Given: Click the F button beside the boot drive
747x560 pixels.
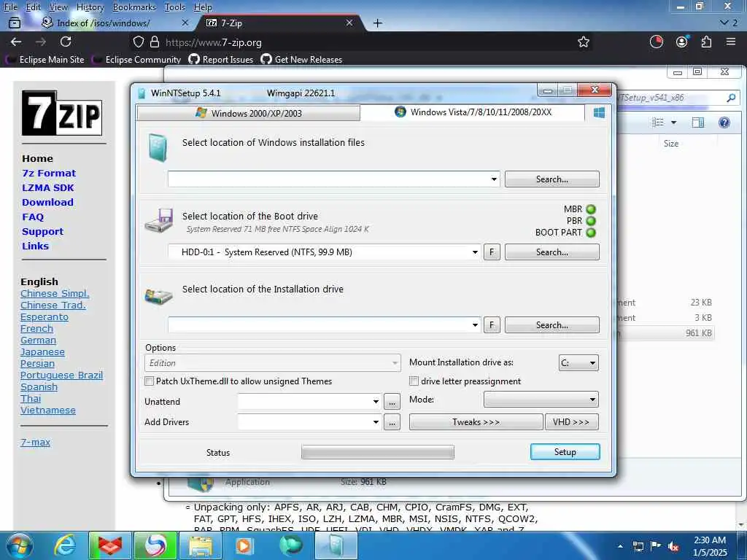Looking at the screenshot, I should pos(492,252).
